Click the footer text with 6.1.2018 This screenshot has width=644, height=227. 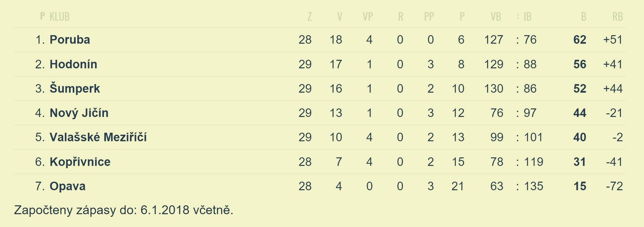(x=123, y=210)
